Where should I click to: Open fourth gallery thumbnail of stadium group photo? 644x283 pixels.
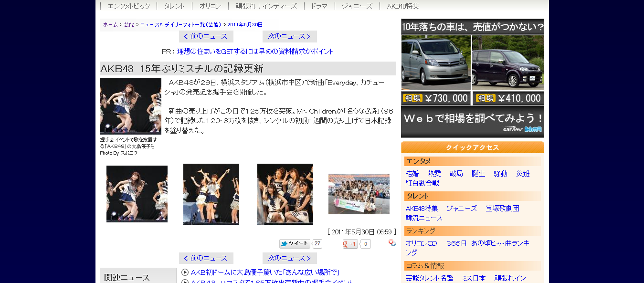[359, 194]
